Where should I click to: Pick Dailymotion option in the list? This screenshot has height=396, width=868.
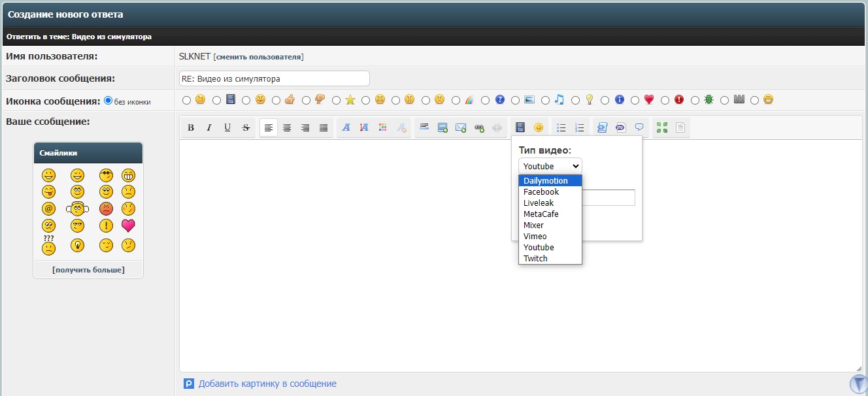(546, 180)
